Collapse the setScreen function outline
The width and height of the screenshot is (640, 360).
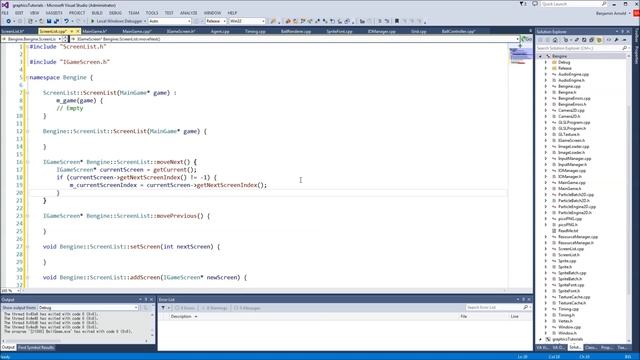pos(27,247)
